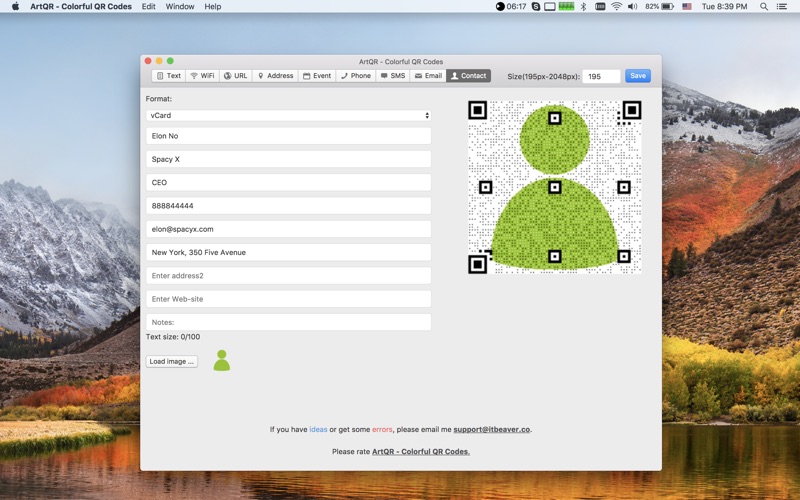Viewport: 800px width, 500px height.
Task: Click the green activity monitor menu bar icon
Action: [x=566, y=7]
